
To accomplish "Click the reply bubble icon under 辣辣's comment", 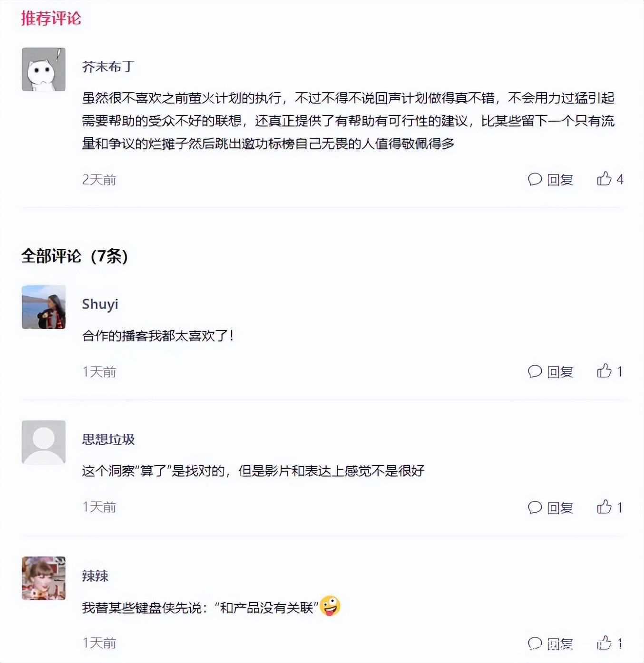I will pos(535,643).
